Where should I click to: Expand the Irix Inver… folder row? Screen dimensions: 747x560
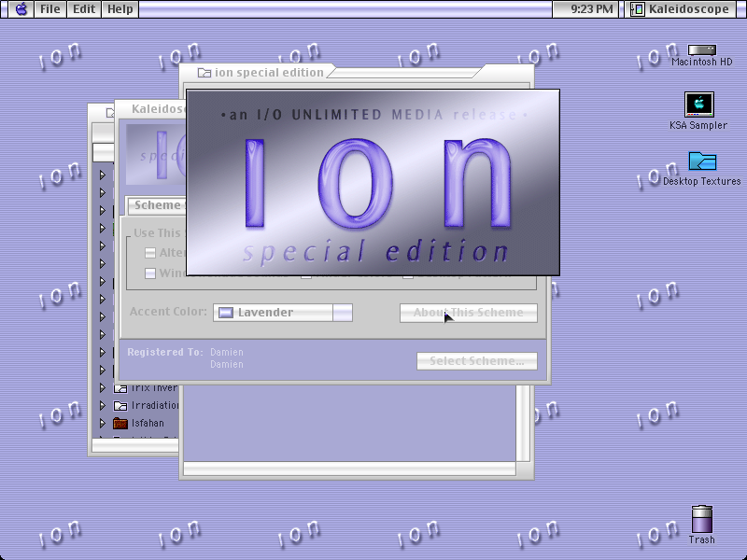pos(103,387)
